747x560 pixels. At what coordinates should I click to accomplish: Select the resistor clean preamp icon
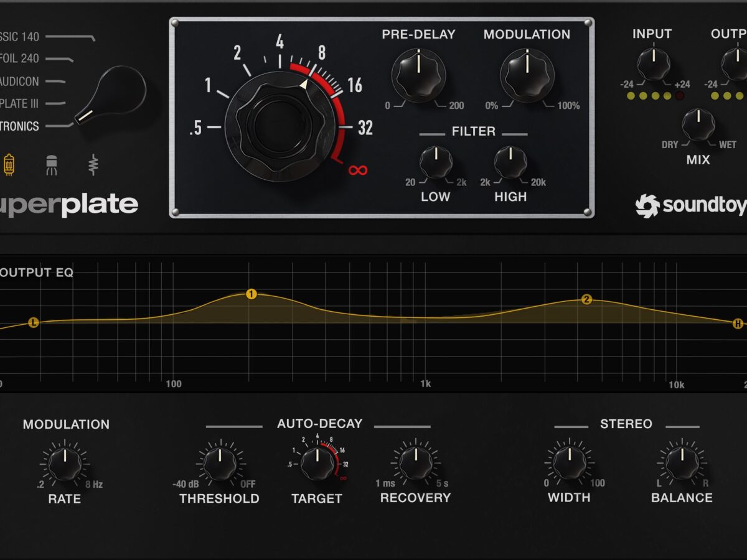93,164
